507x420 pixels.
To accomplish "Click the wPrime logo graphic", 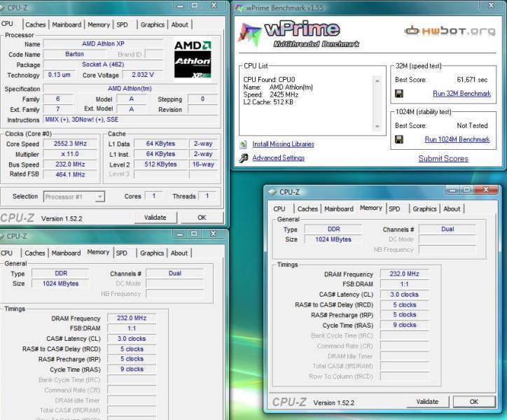I will 298,34.
